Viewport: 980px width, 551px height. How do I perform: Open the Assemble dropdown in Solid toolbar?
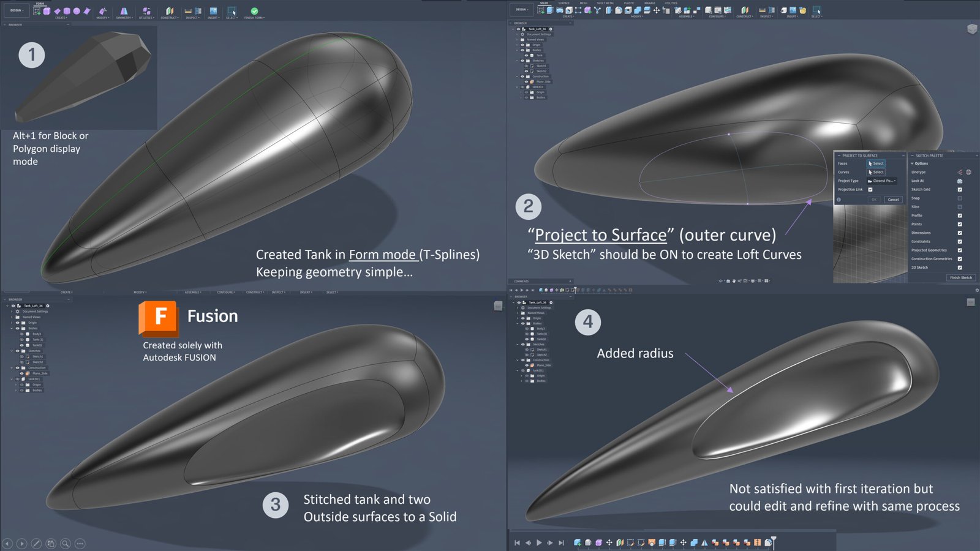click(686, 17)
